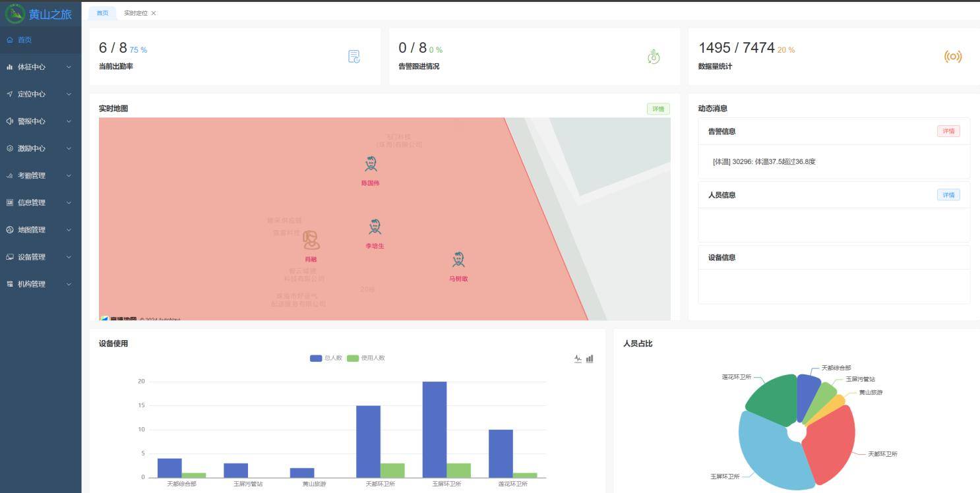This screenshot has height=493, width=980.
Task: Click the alarm follow-up touch icon
Action: (653, 57)
